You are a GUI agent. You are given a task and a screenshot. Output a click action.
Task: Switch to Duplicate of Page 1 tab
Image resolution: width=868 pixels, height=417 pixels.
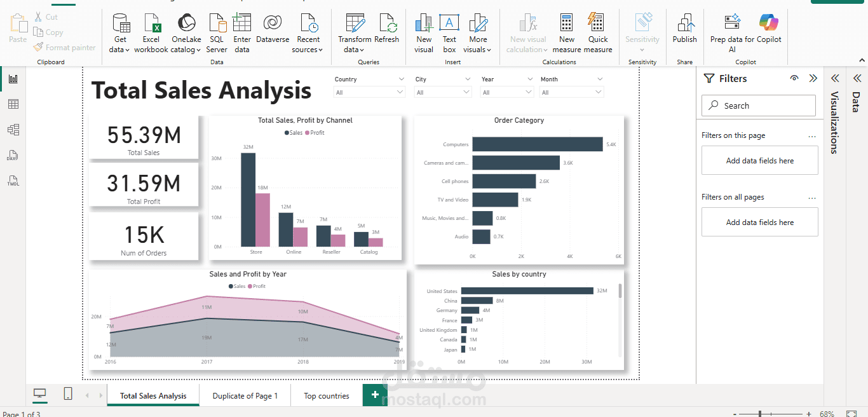coord(245,395)
